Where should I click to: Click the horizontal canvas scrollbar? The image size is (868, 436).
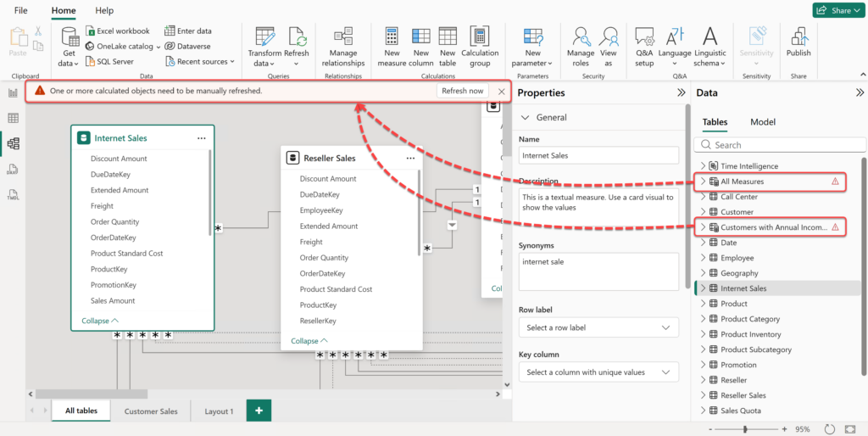coord(92,394)
